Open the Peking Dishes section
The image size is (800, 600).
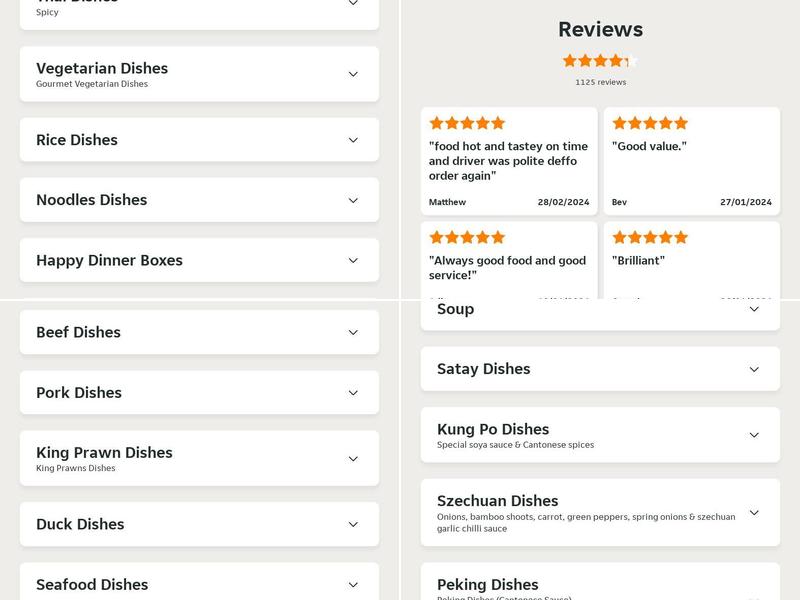click(600, 585)
